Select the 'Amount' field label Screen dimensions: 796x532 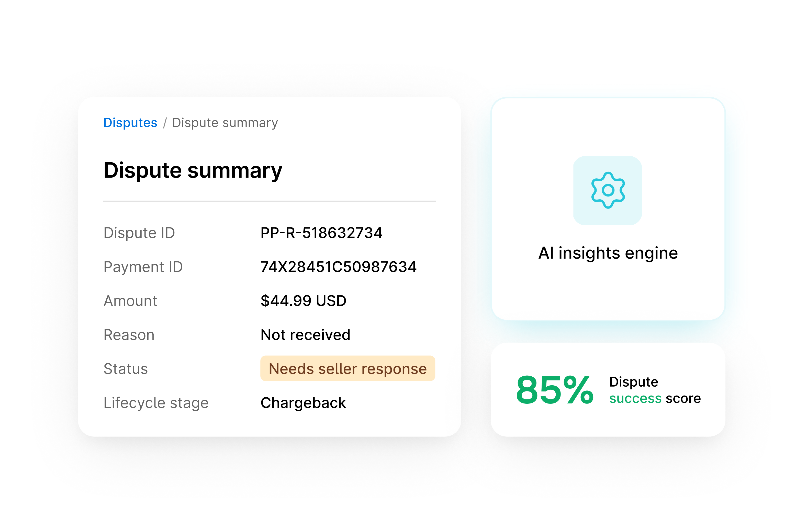click(130, 300)
